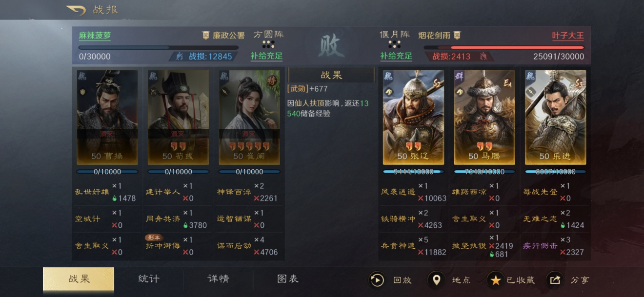Click player name 麻辣菠萝
Screen dimensions: 644x297
pyautogui.click(x=95, y=36)
